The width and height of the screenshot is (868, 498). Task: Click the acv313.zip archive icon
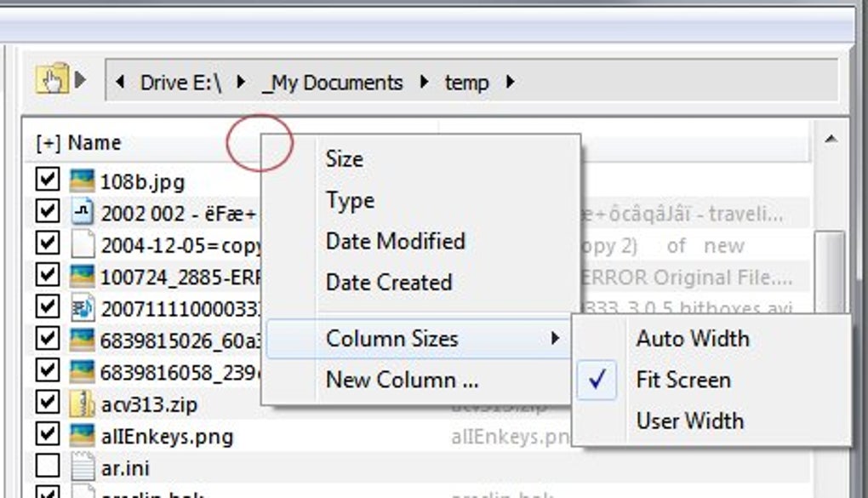pos(82,404)
